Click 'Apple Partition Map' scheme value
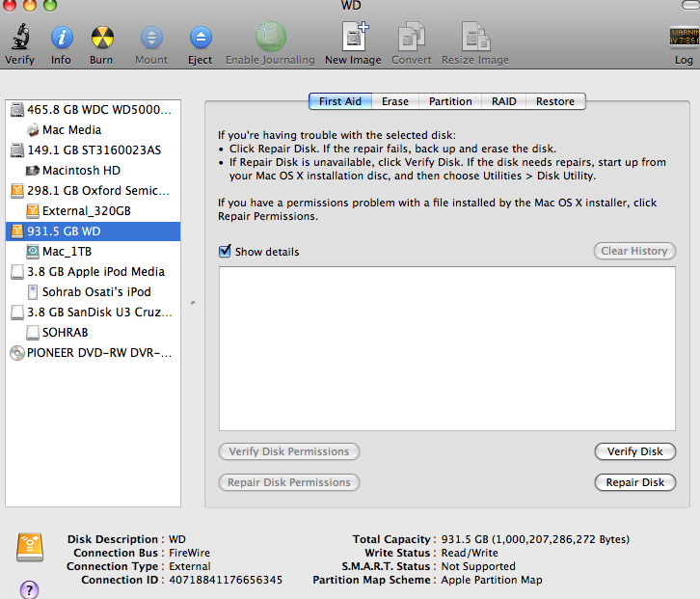 pyautogui.click(x=492, y=580)
